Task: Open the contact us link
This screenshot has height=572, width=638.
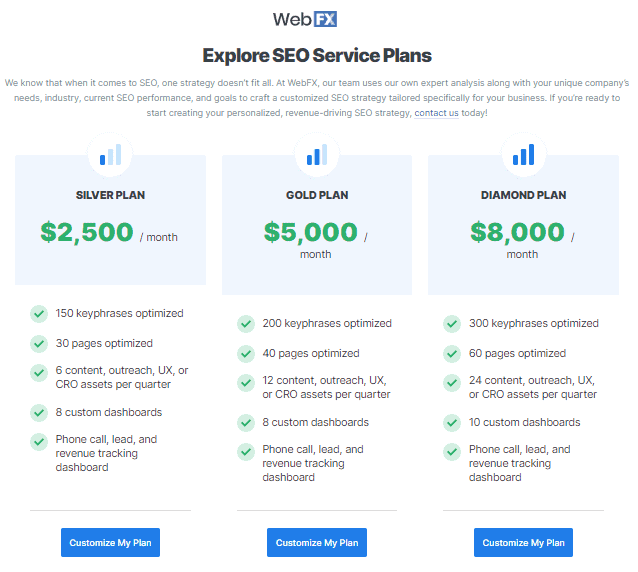Action: [x=436, y=113]
